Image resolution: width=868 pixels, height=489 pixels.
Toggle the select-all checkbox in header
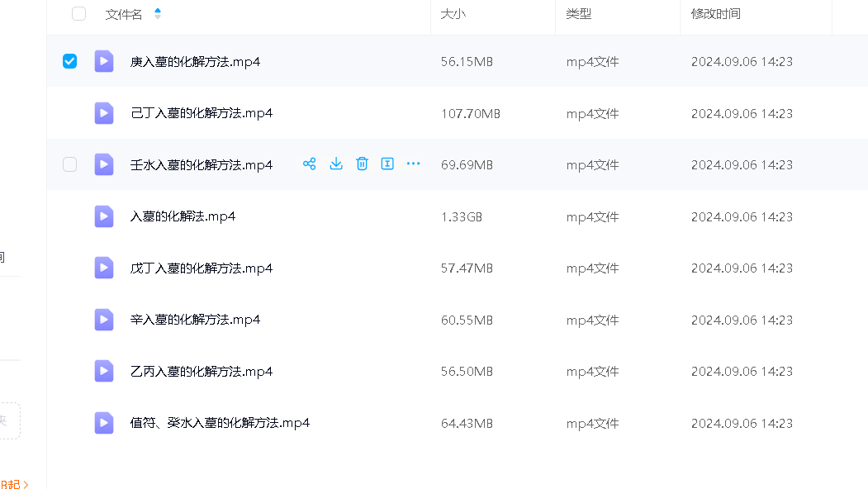tap(78, 13)
